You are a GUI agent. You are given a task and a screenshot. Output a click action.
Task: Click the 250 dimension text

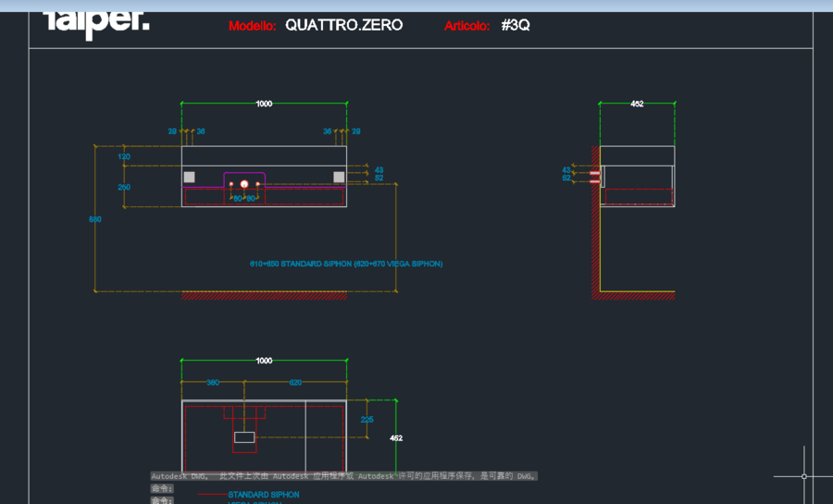[124, 188]
